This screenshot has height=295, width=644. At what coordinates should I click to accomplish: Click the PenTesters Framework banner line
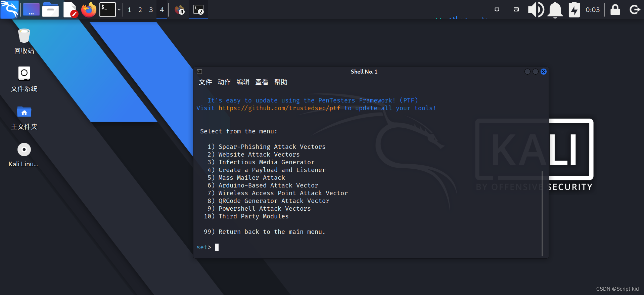coord(313,100)
